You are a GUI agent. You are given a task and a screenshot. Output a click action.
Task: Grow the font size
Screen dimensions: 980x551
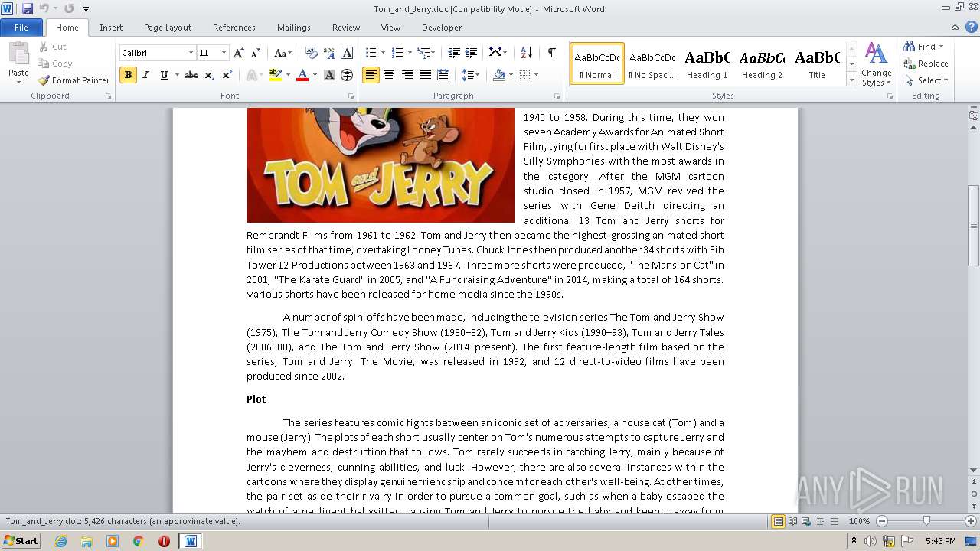click(239, 53)
